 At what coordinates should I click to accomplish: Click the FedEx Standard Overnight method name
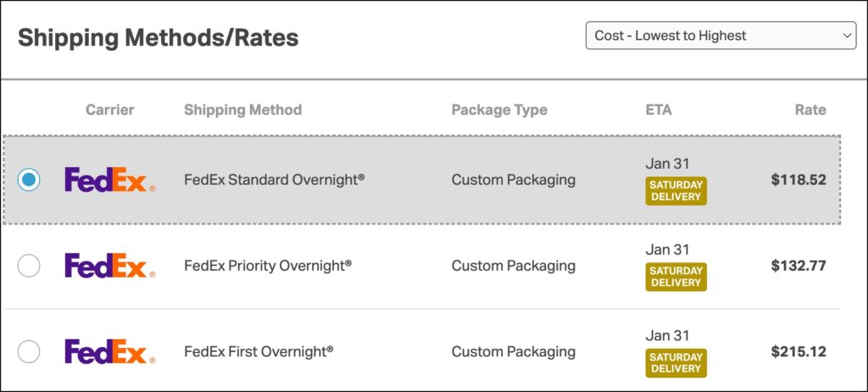click(274, 180)
